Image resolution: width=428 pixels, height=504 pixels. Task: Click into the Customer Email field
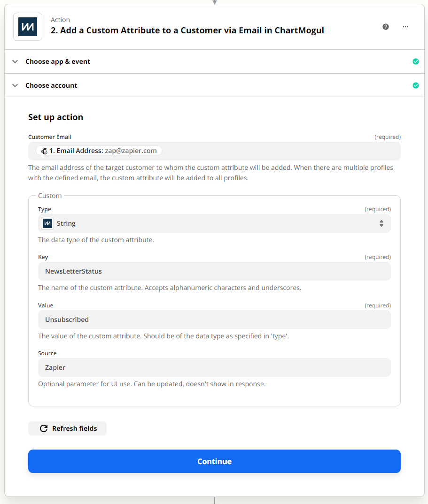click(x=214, y=151)
